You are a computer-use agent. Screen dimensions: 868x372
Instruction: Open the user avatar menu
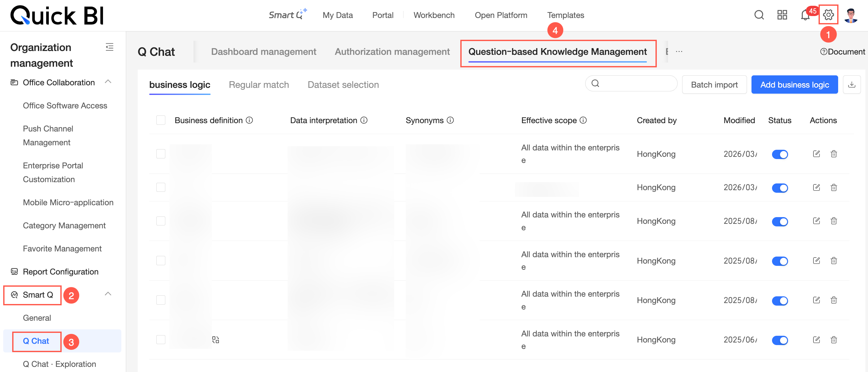(x=851, y=15)
